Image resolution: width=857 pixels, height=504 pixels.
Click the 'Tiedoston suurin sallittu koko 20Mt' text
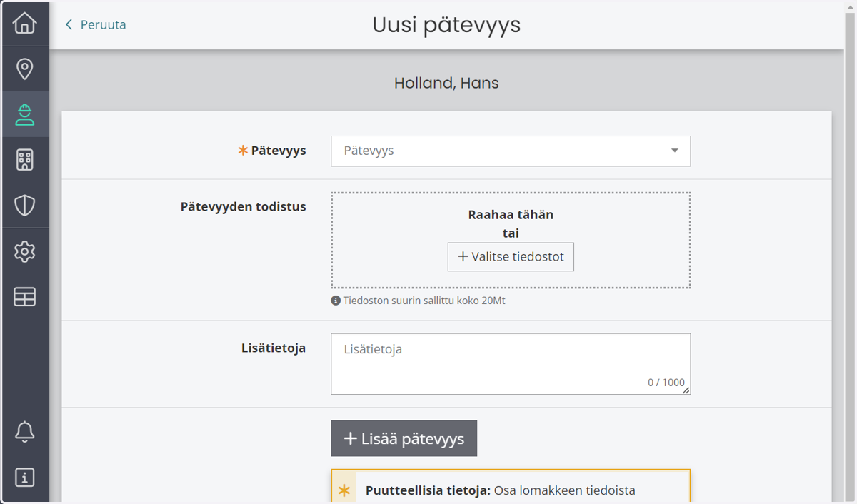pyautogui.click(x=424, y=301)
